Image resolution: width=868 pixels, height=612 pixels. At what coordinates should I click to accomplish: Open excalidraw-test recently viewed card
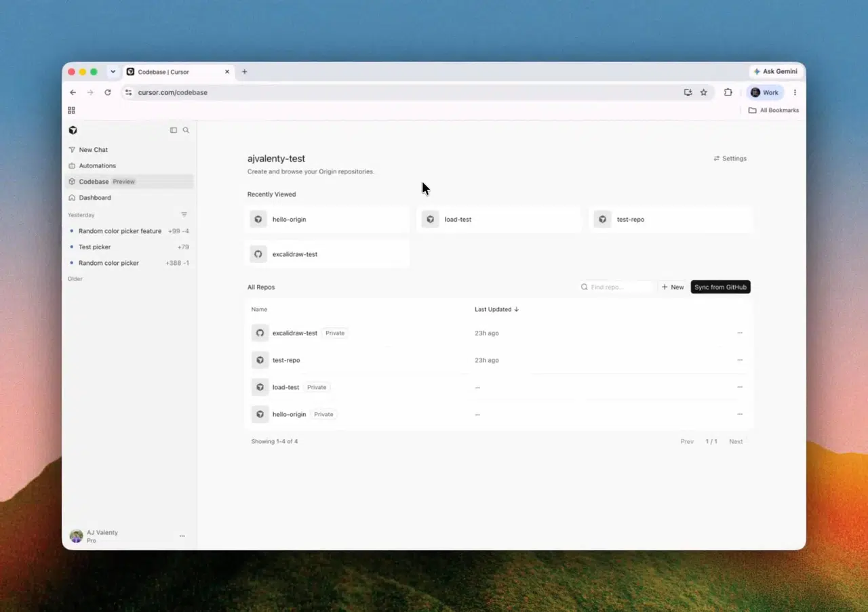[328, 254]
